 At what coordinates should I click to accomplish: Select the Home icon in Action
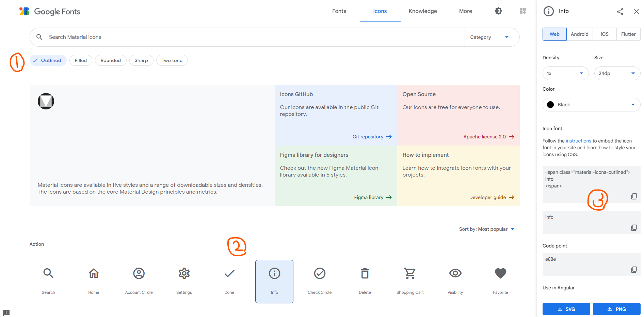94,273
